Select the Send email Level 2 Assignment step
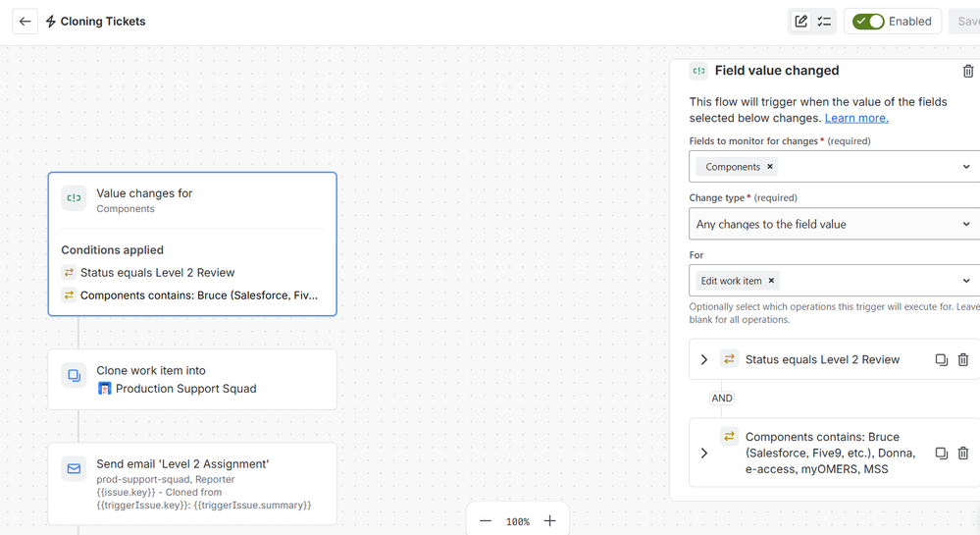The image size is (980, 535). pos(192,484)
